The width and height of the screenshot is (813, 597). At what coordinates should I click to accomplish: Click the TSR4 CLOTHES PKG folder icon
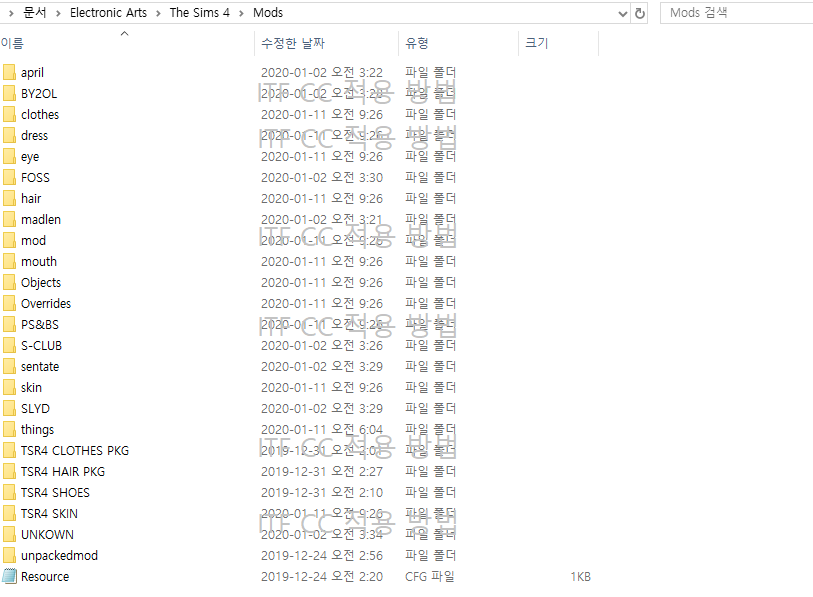pos(9,451)
